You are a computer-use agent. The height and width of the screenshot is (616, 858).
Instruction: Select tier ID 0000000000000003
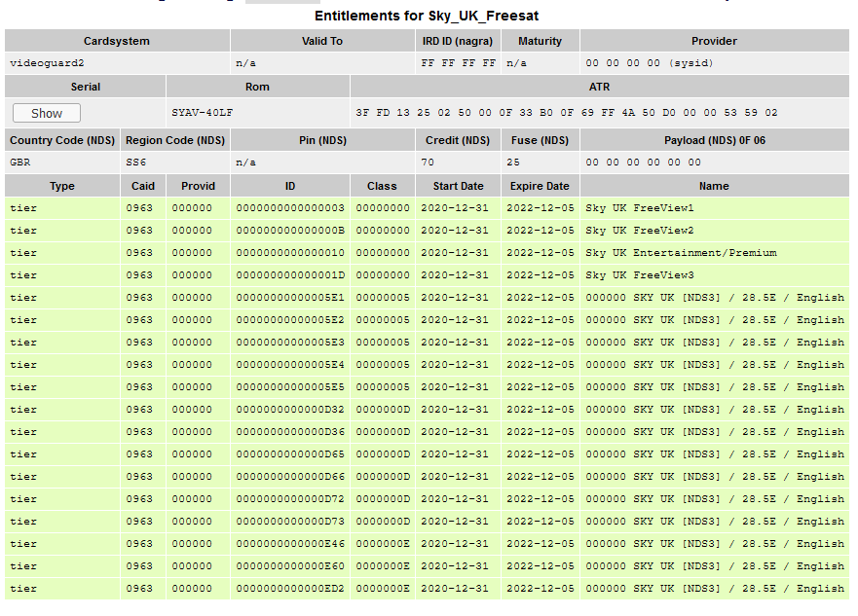[290, 208]
